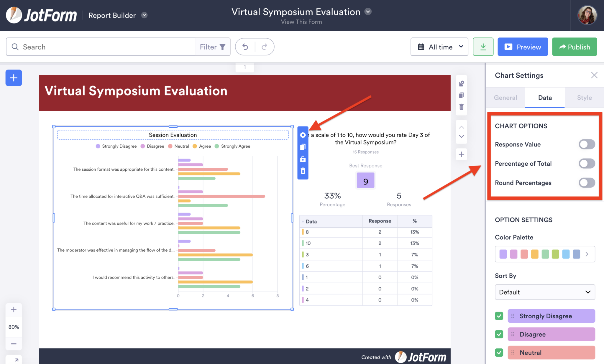604x364 pixels.
Task: Expand the Report Builder dropdown
Action: [144, 15]
